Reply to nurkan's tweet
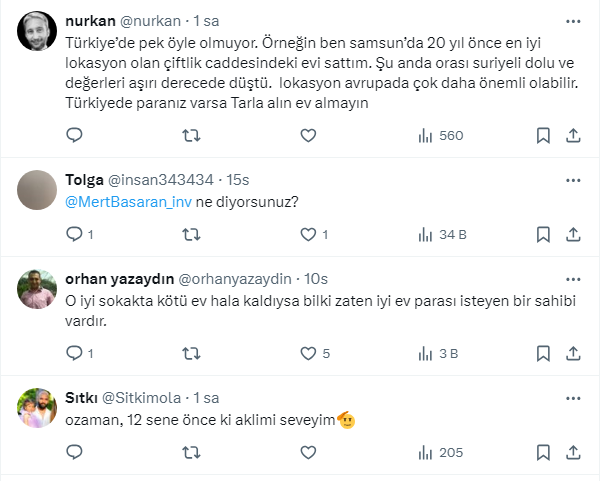This screenshot has height=481, width=603. 73,135
